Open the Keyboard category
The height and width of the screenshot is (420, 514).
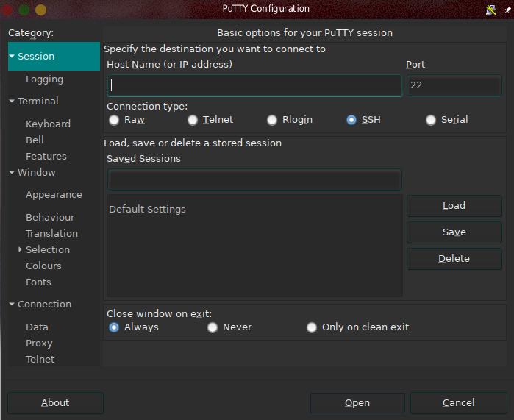tap(49, 124)
